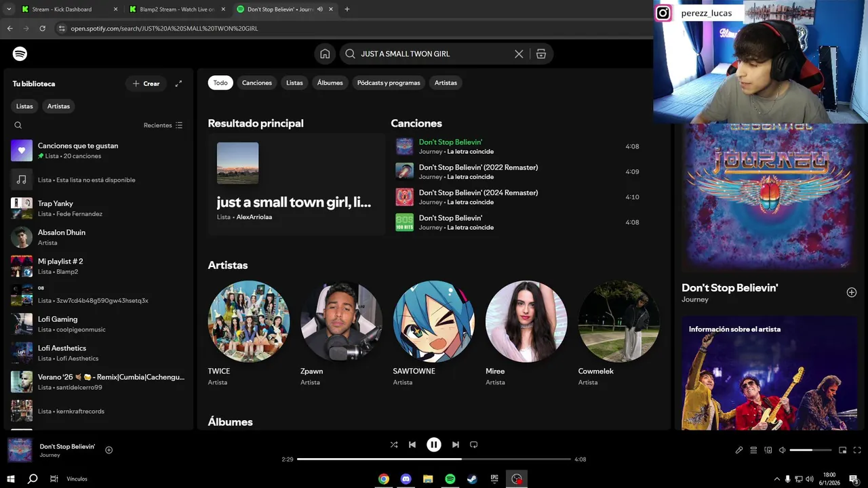This screenshot has height=488, width=868.
Task: Reload the browser page
Action: pyautogui.click(x=42, y=28)
